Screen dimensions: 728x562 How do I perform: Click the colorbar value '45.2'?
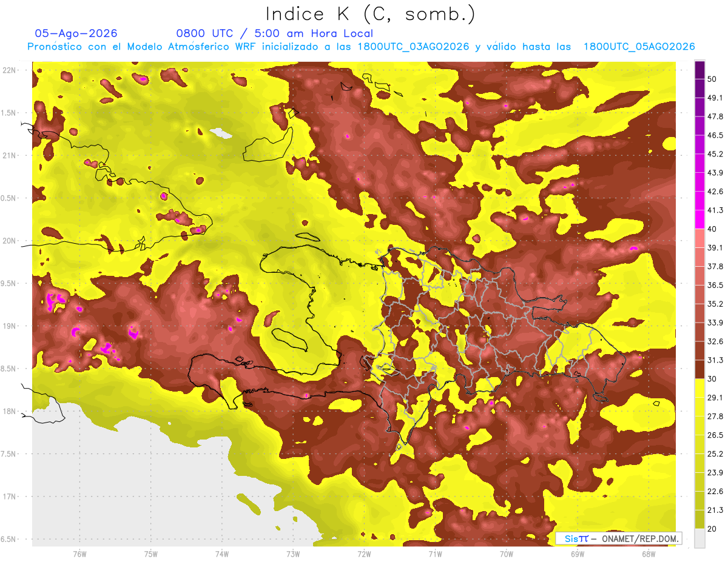tap(715, 154)
